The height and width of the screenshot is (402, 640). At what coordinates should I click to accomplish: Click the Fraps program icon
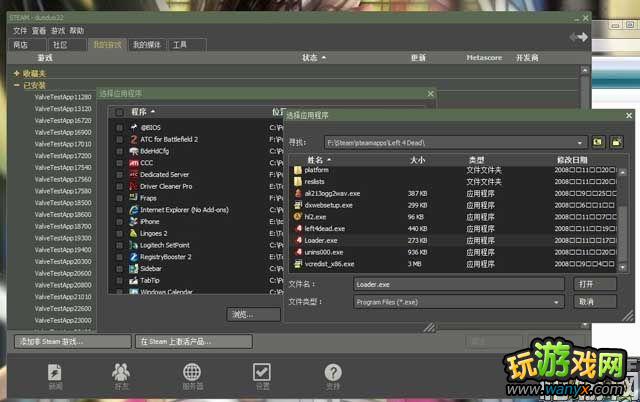(133, 198)
